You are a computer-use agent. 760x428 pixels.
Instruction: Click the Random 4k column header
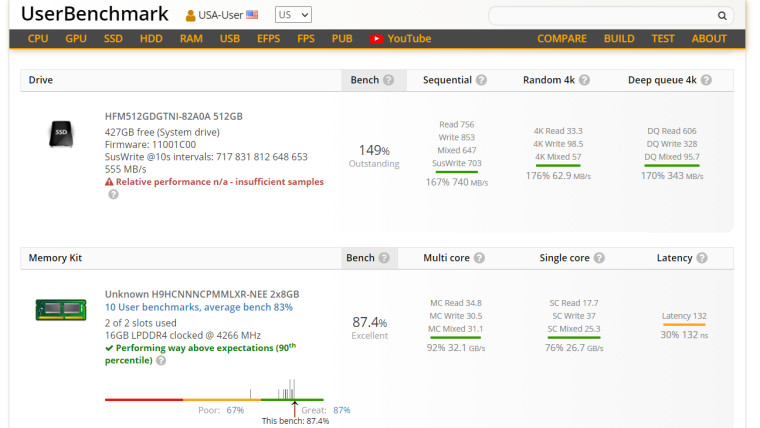549,80
